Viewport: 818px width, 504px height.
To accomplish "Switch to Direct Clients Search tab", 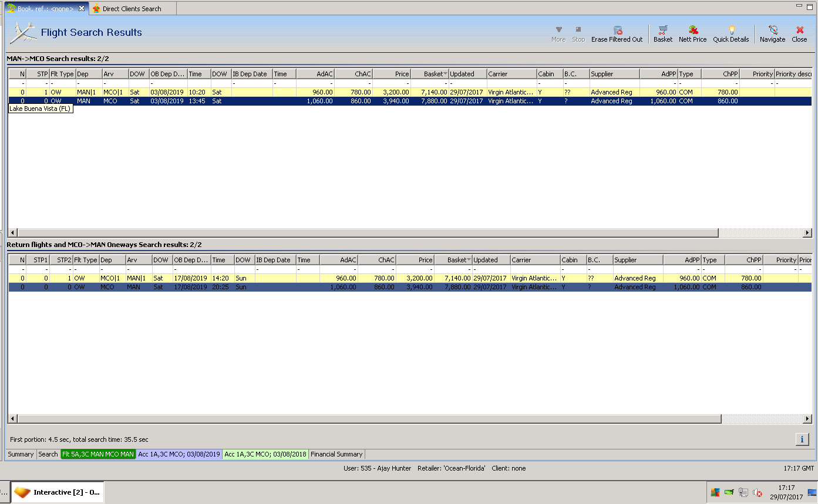I will click(x=132, y=9).
